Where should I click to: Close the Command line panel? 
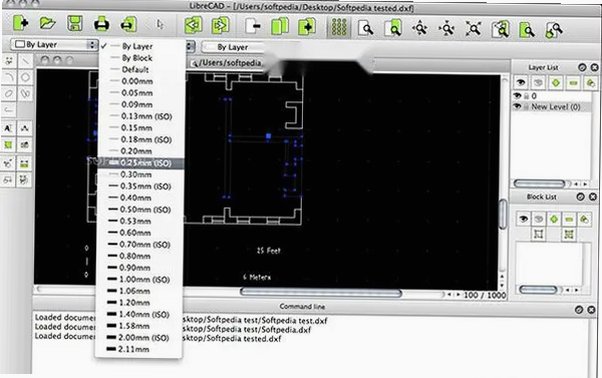(591, 309)
